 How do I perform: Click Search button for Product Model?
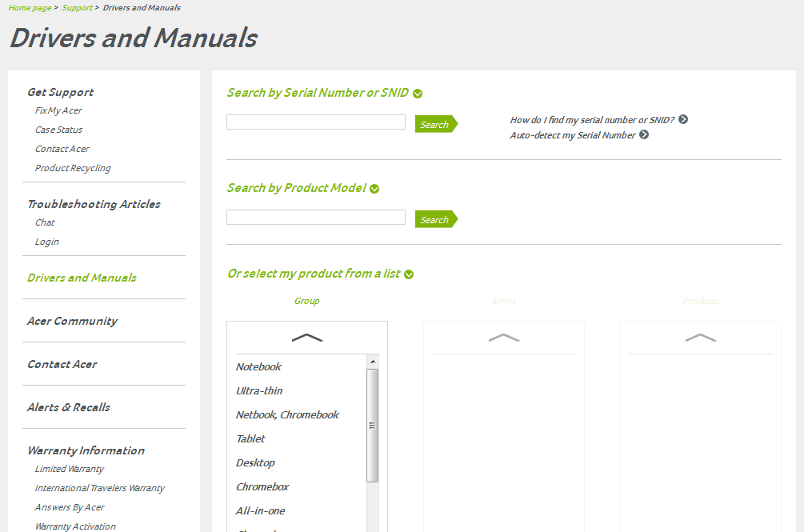[436, 219]
